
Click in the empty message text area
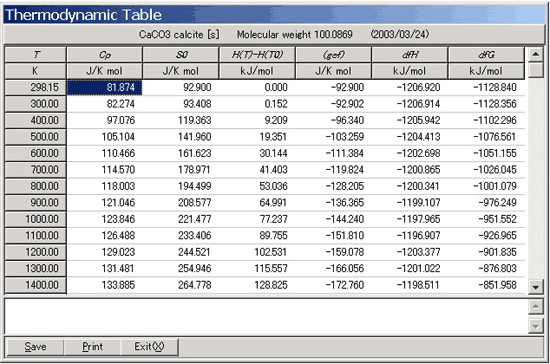tap(266, 316)
